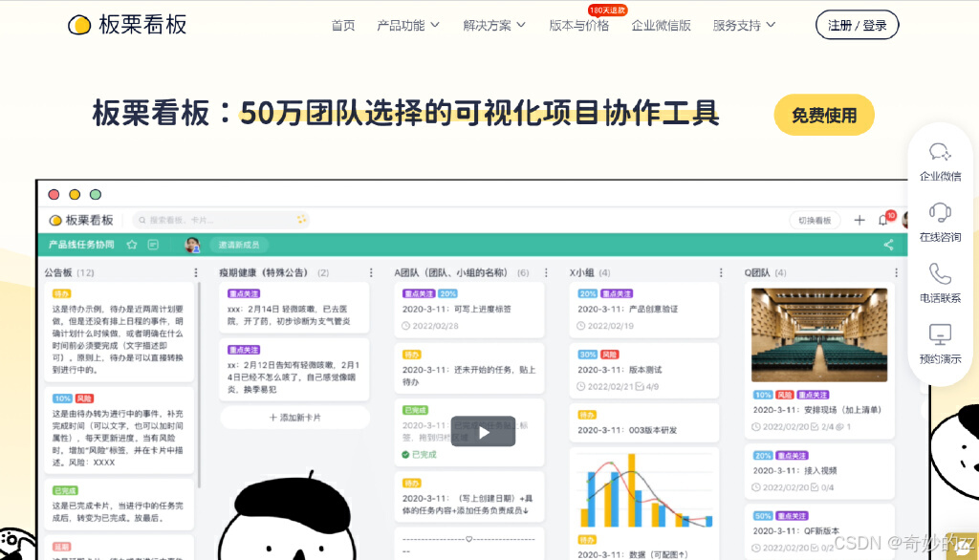Image resolution: width=979 pixels, height=560 pixels.
Task: Open the 解决方案 dropdown
Action: (492, 25)
